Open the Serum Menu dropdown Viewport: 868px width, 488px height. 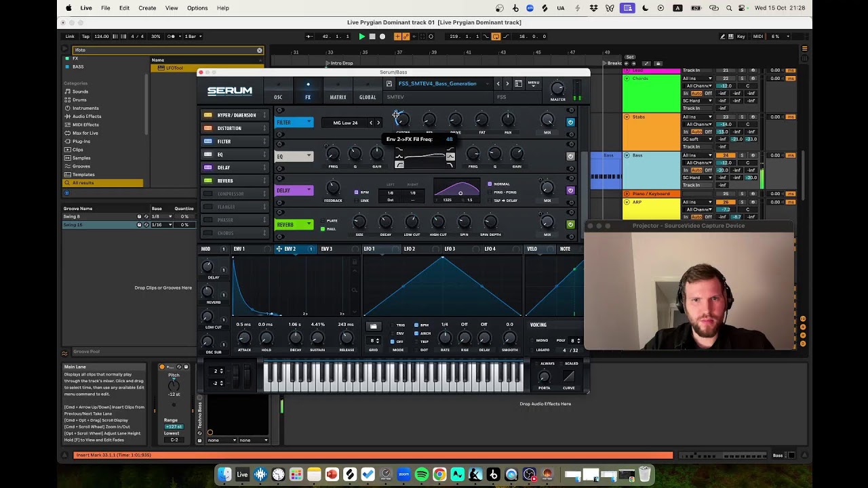[x=534, y=83]
